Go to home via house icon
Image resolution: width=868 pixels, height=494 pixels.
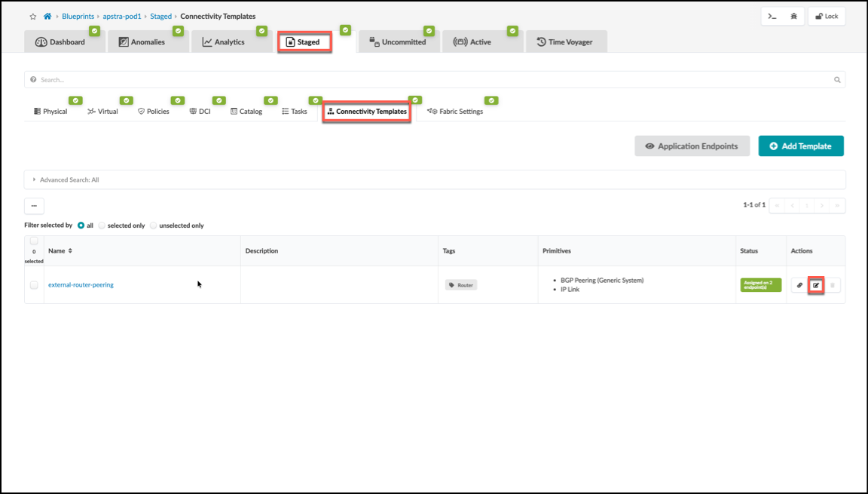[47, 16]
